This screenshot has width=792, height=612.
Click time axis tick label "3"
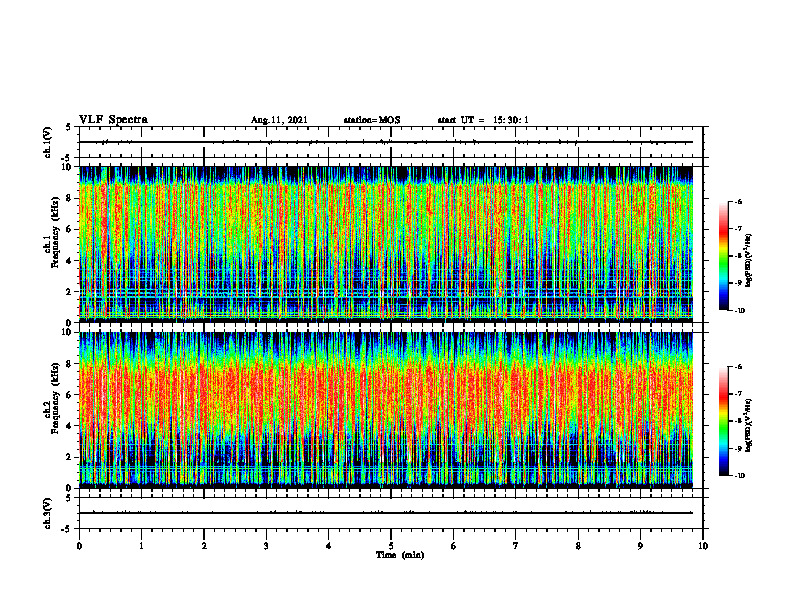click(x=266, y=546)
